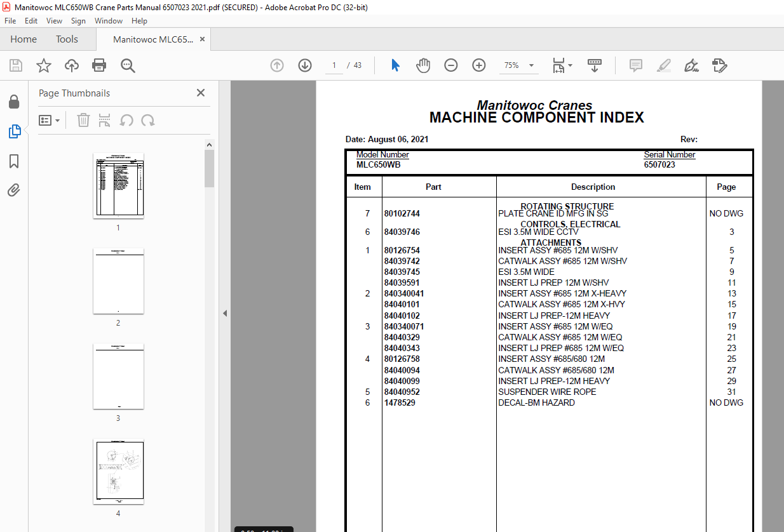
Task: Add a comment sticky note
Action: click(x=635, y=65)
